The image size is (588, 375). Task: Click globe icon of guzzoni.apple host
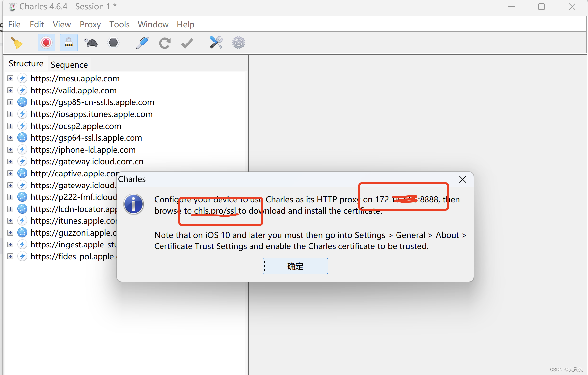pyautogui.click(x=22, y=233)
